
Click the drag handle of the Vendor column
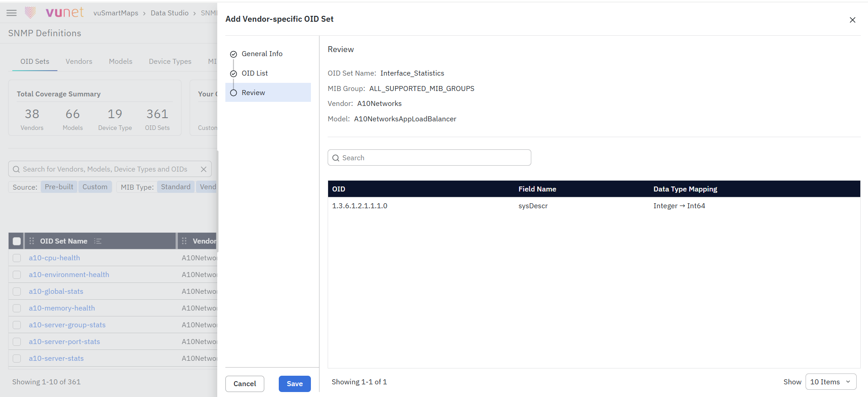[184, 241]
